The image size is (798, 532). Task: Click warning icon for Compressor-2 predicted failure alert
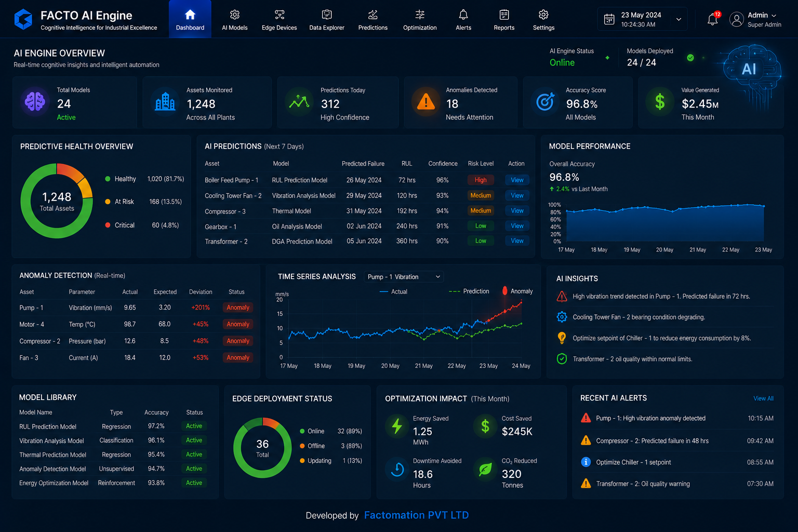click(586, 441)
